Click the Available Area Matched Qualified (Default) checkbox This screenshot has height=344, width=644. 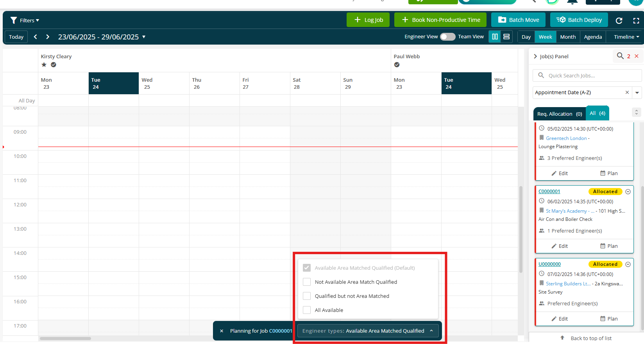click(307, 268)
